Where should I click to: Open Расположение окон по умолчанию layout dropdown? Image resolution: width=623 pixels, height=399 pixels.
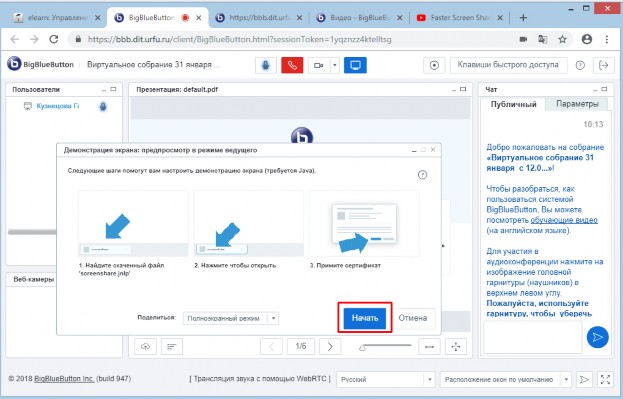505,379
